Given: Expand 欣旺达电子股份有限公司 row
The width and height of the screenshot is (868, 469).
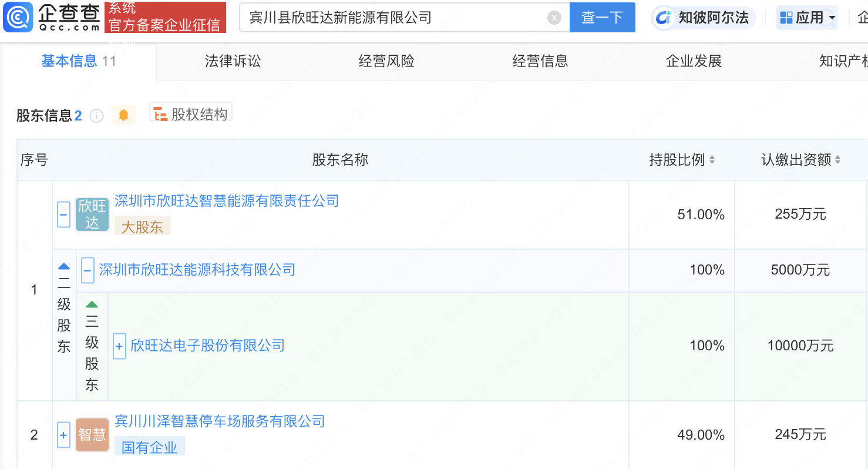Looking at the screenshot, I should point(119,346).
